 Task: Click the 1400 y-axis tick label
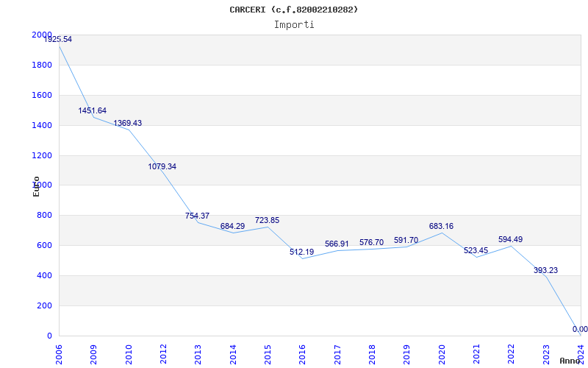[x=42, y=125]
